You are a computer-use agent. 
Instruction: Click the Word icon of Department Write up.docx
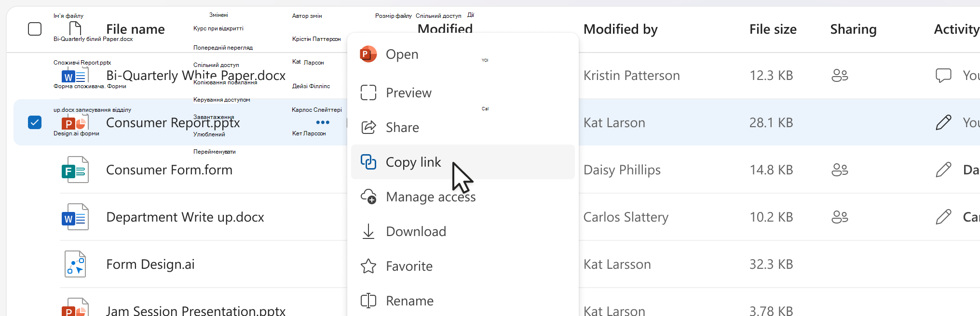point(75,217)
